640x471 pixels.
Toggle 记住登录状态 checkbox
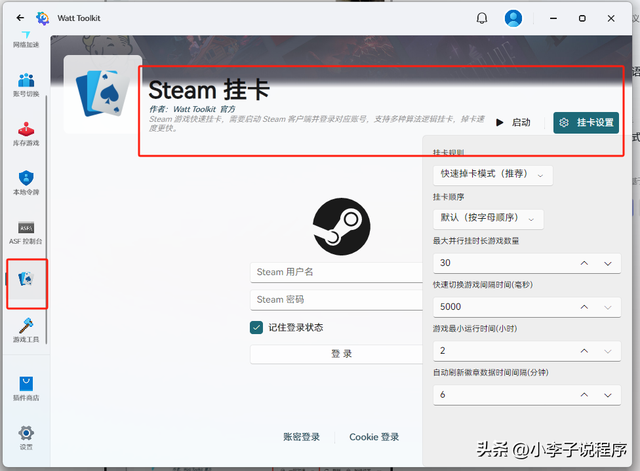click(x=256, y=327)
